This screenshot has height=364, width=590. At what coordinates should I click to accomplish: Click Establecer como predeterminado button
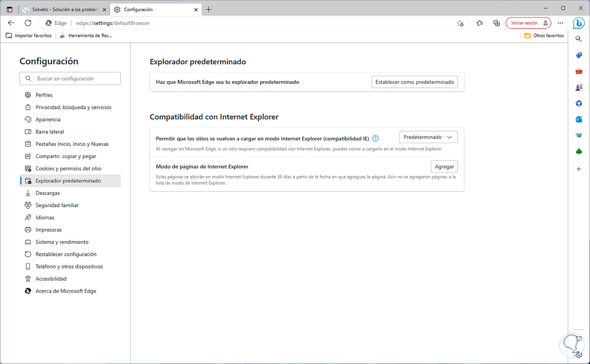tap(414, 82)
